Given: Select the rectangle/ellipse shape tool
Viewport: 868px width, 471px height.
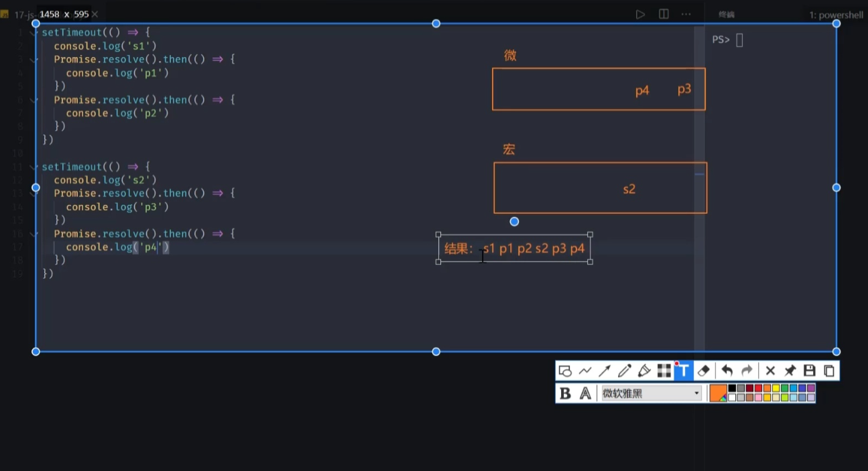Looking at the screenshot, I should coord(565,371).
